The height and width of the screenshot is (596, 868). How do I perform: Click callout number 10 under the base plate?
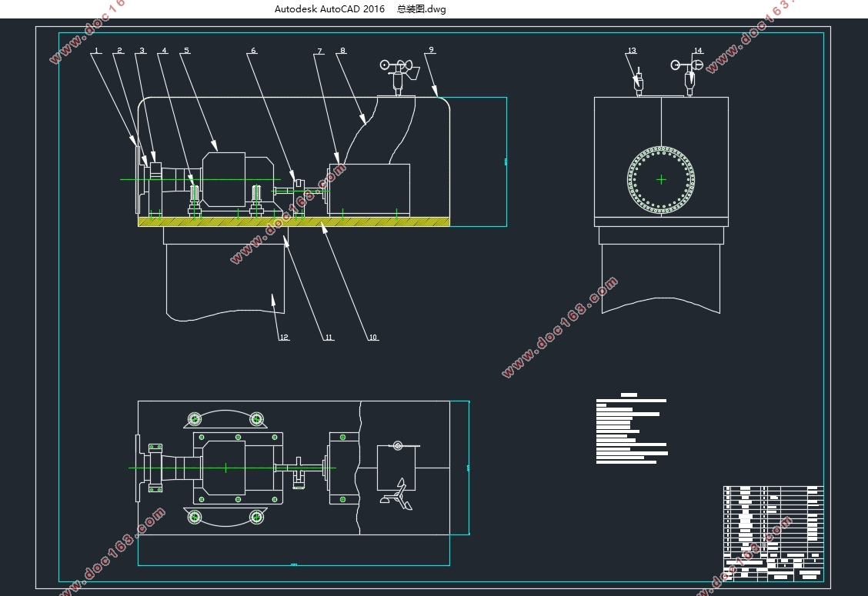373,338
